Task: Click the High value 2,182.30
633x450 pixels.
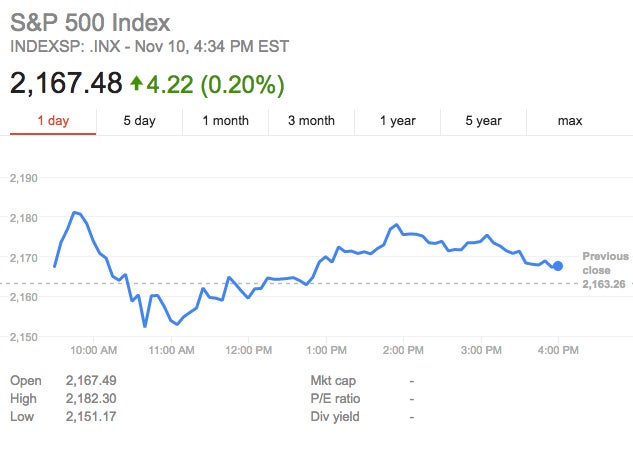Action: tap(91, 398)
